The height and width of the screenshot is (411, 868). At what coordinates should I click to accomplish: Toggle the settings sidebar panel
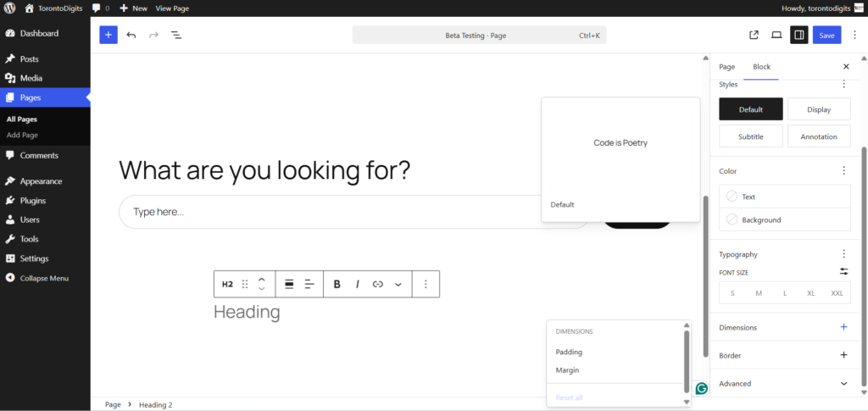coord(798,35)
